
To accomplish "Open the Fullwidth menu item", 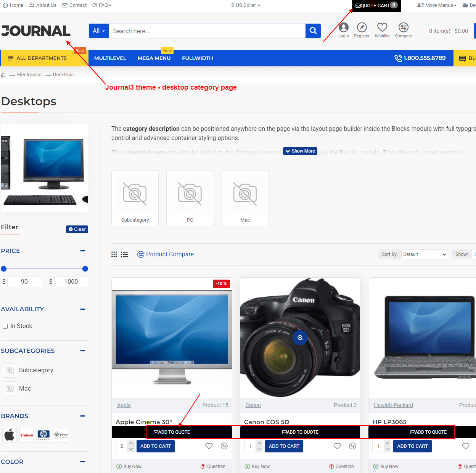I will [x=198, y=58].
